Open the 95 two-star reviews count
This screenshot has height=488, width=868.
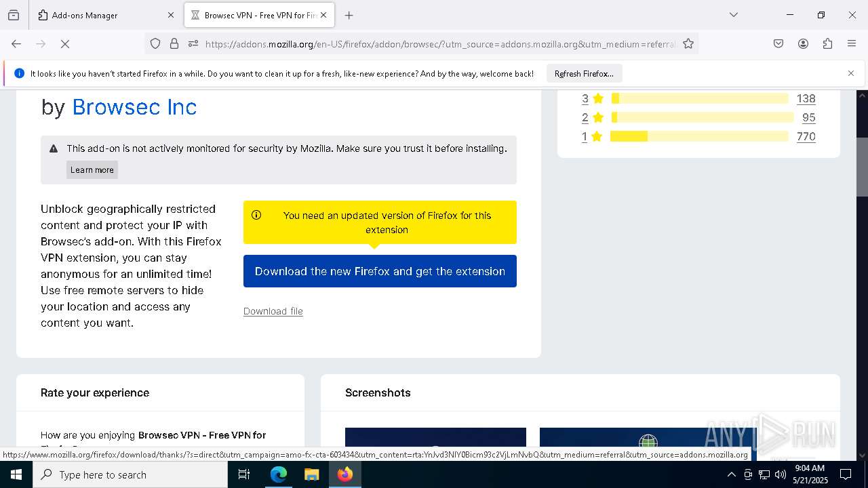click(x=808, y=117)
